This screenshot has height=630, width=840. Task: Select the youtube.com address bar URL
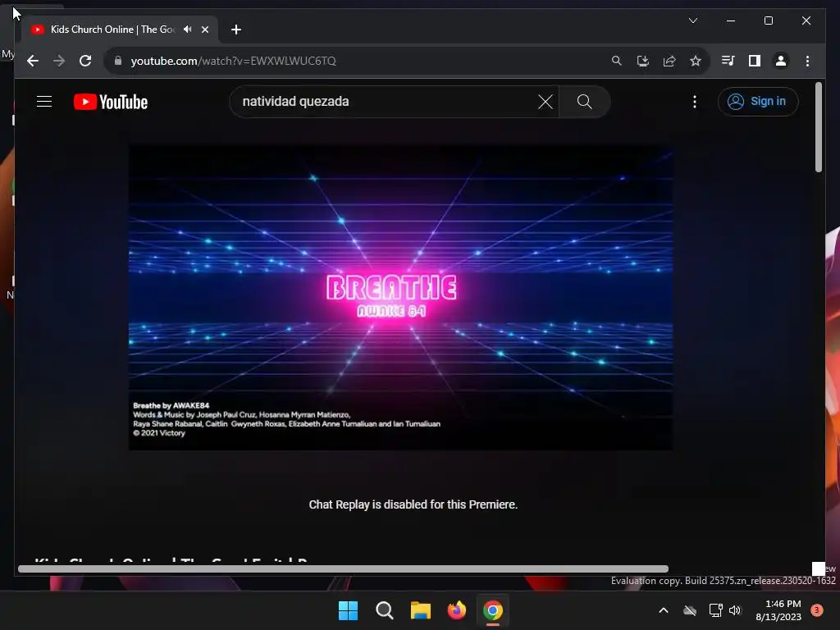[234, 61]
